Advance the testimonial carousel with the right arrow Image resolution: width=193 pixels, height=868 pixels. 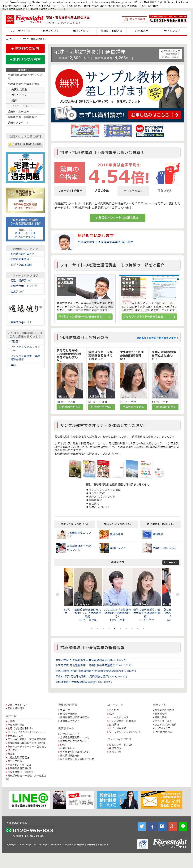point(178,594)
